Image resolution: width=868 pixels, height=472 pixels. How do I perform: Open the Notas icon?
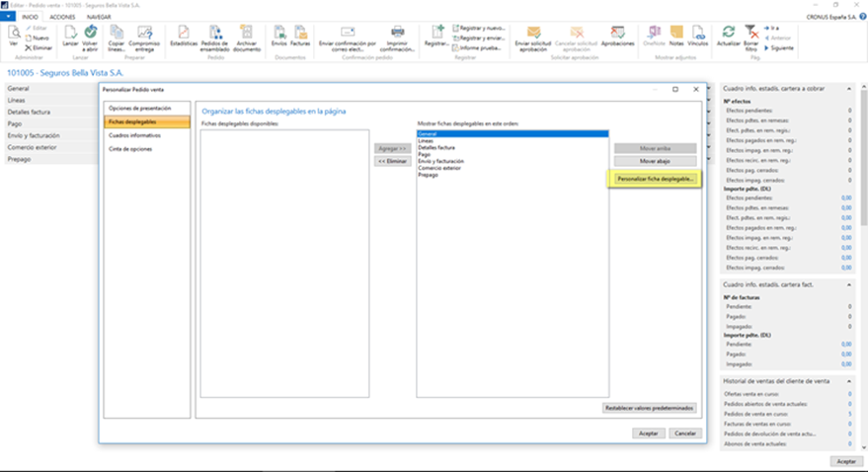676,36
